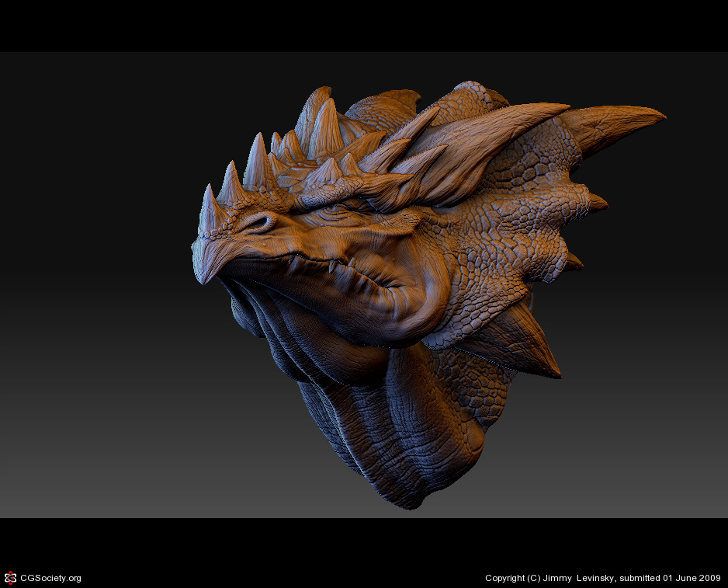Click the CGSociety logo icon
728x588 pixels.
point(10,578)
